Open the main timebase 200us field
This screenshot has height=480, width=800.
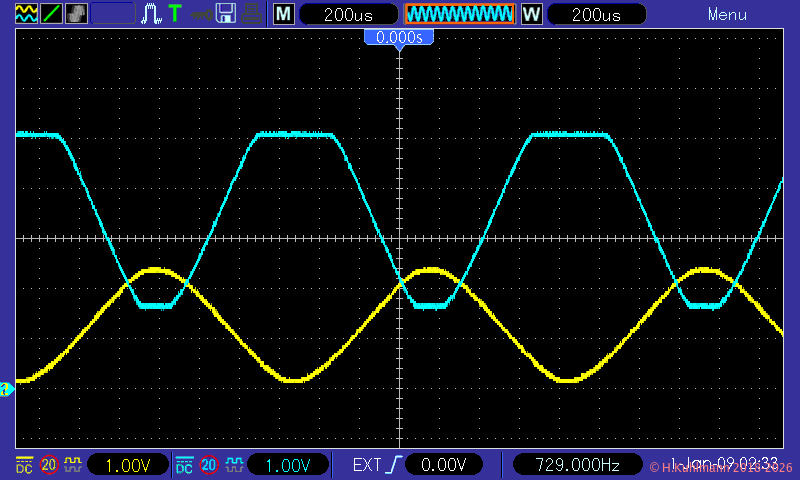(x=349, y=14)
